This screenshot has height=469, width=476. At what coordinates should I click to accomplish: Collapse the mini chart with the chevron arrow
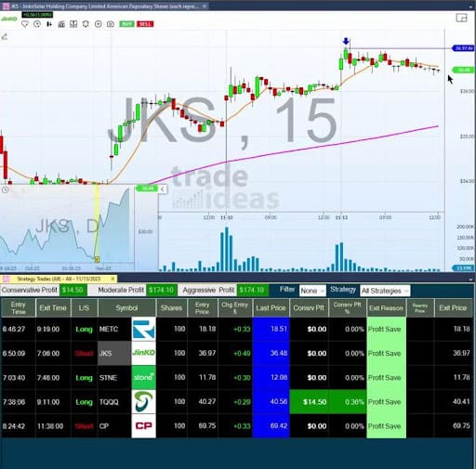pyautogui.click(x=162, y=189)
